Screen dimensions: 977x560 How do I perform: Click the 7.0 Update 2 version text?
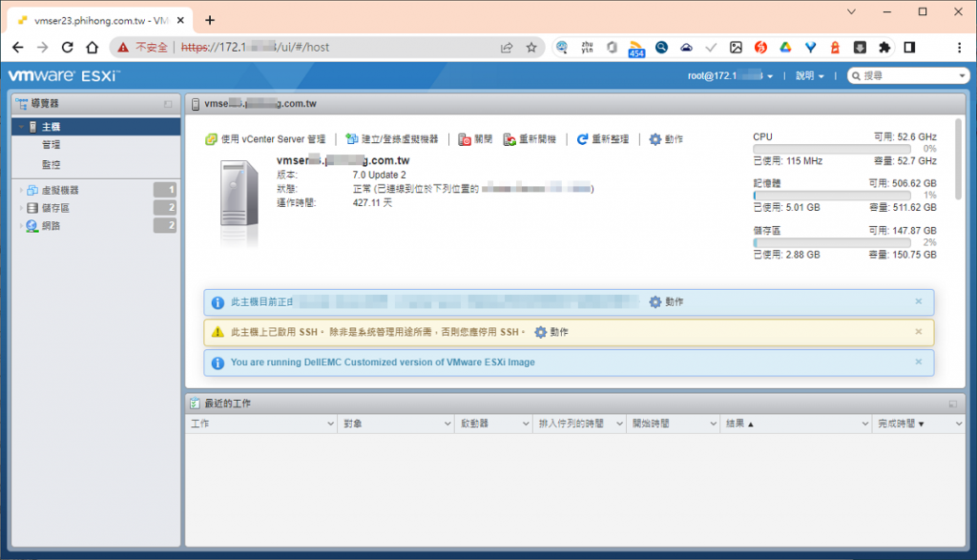379,175
